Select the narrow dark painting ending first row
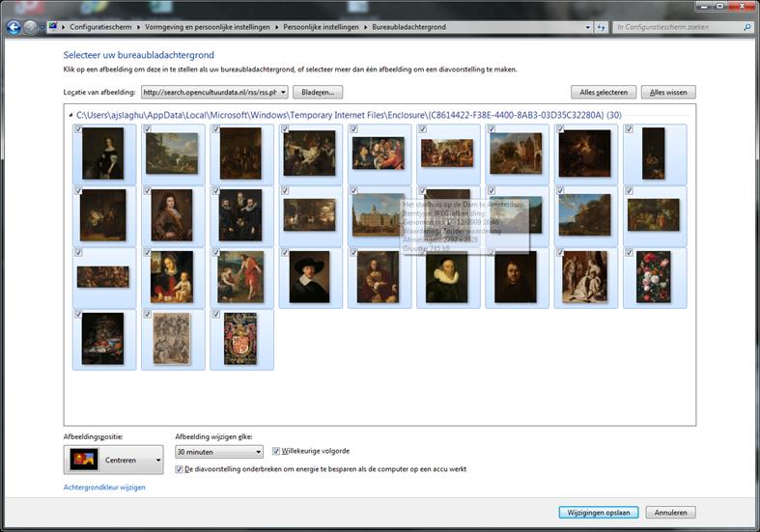Screen dimensions: 760x532 [x=654, y=154]
